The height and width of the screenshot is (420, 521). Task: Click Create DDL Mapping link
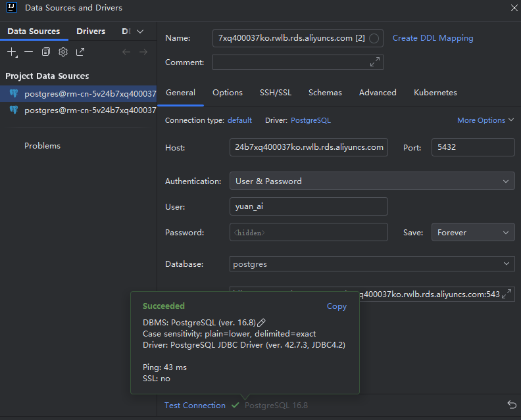[x=433, y=38]
